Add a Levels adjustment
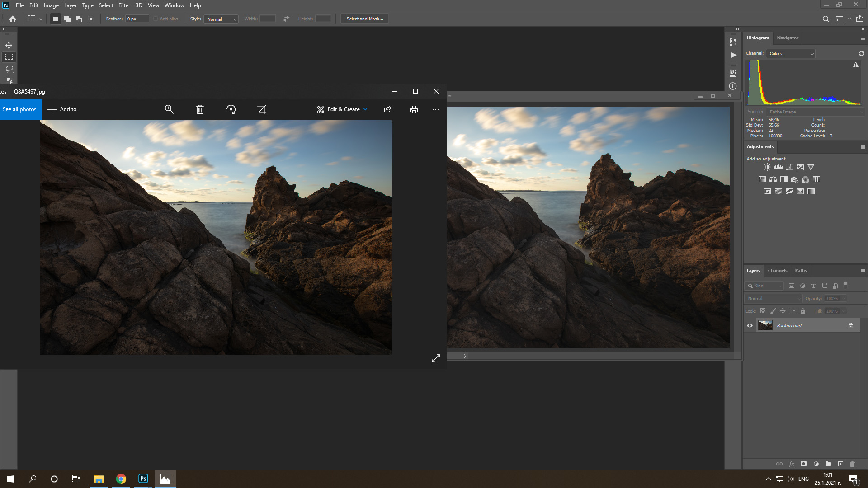Screen dimensions: 868x488 click(778, 167)
